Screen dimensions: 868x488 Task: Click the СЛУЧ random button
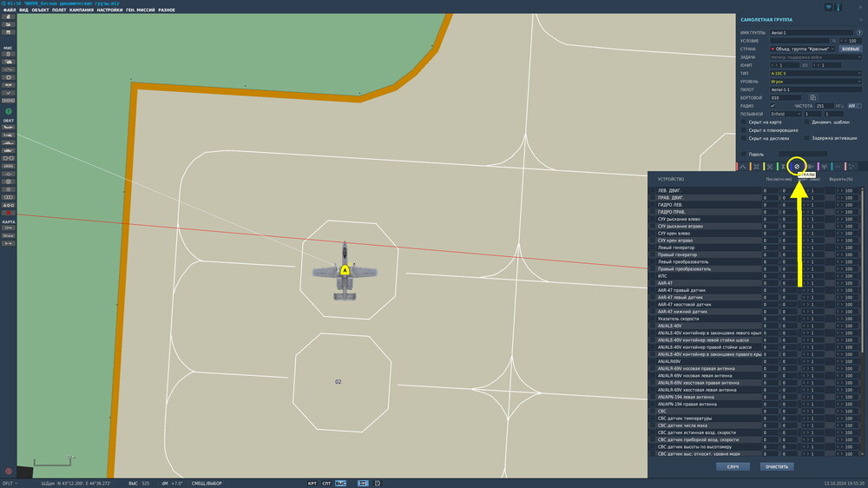pyautogui.click(x=733, y=467)
